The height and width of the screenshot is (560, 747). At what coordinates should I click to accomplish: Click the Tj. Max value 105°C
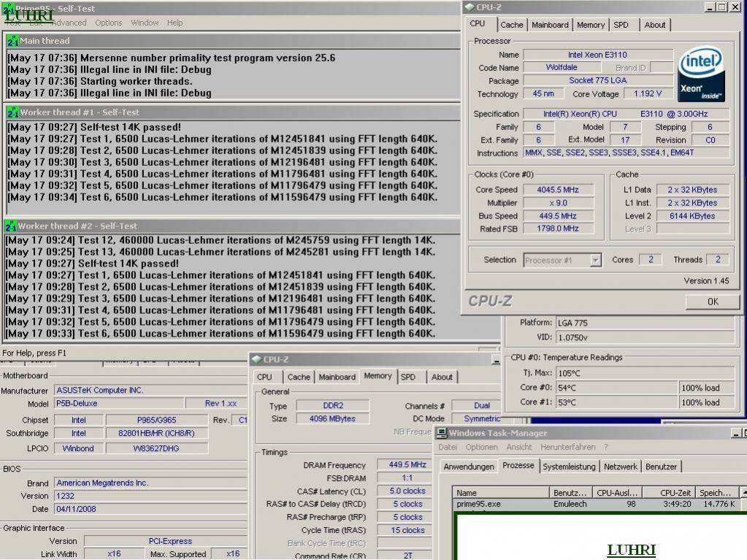pyautogui.click(x=645, y=373)
